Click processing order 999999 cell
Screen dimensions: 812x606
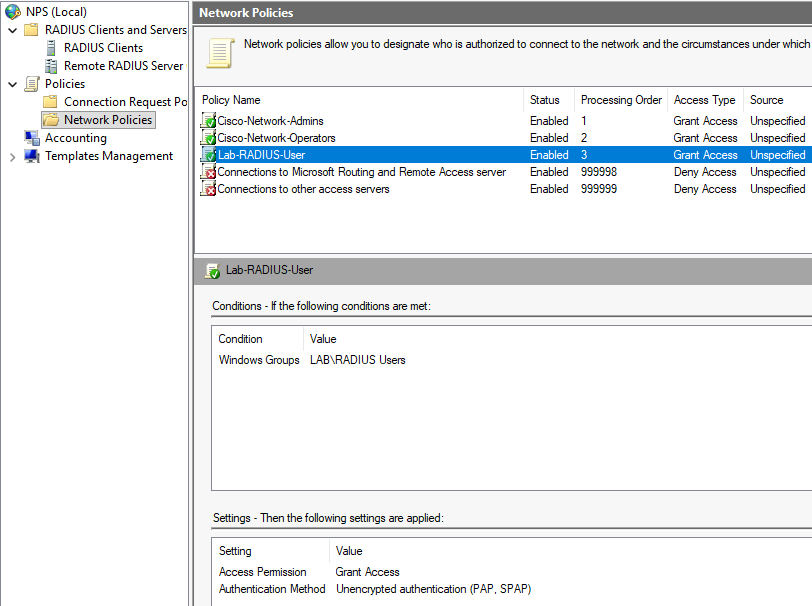coord(599,189)
